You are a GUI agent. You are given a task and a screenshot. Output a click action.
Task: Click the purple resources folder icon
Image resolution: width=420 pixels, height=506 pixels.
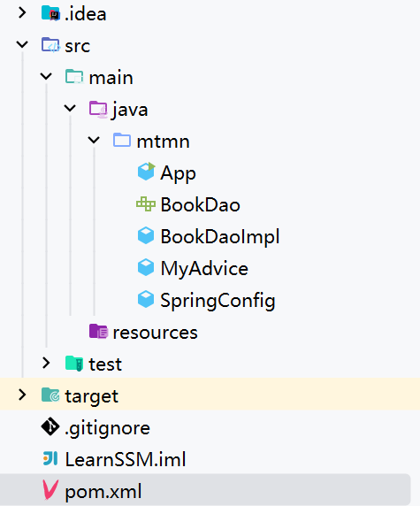pyautogui.click(x=98, y=331)
